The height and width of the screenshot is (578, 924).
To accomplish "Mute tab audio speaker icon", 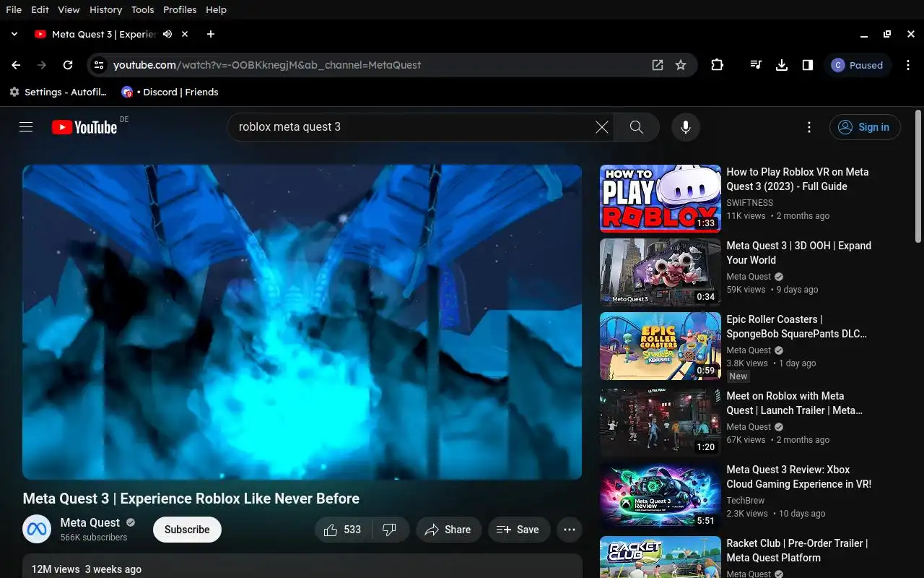I will 167,34.
